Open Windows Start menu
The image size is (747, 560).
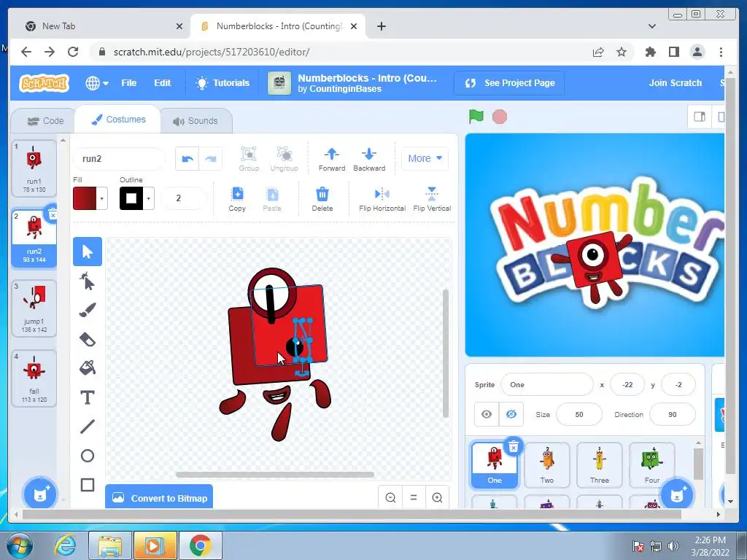click(19, 545)
